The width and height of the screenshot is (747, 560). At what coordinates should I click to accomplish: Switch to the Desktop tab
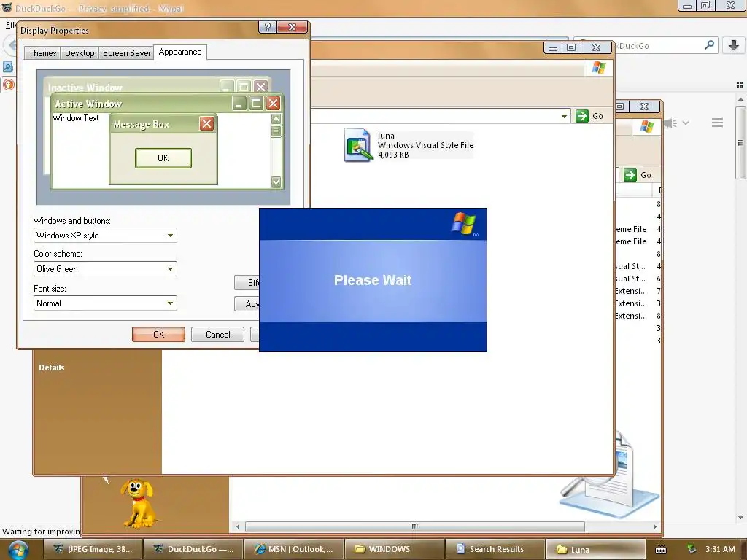click(x=80, y=52)
